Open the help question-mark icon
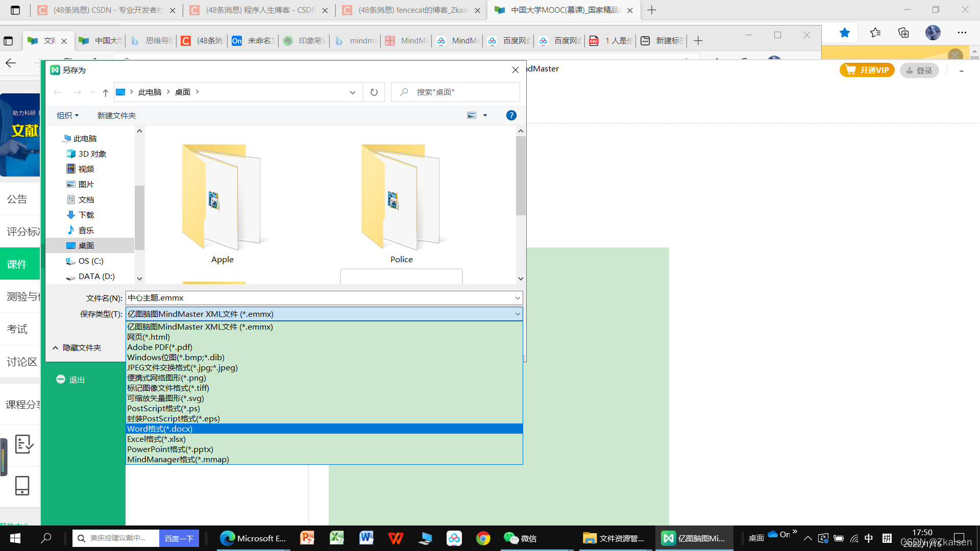The image size is (980, 551). [511, 116]
